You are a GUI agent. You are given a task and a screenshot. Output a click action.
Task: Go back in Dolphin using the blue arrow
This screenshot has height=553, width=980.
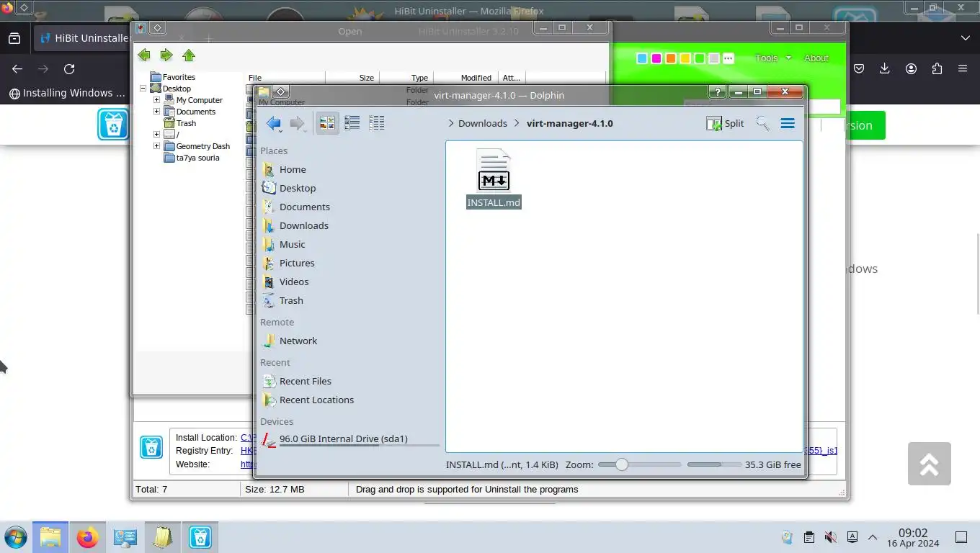pos(273,124)
